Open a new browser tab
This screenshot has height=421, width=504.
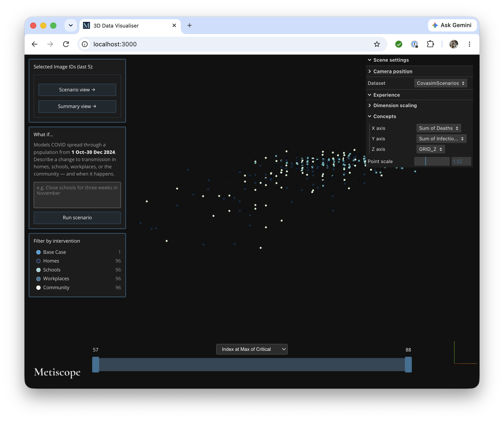tap(190, 26)
